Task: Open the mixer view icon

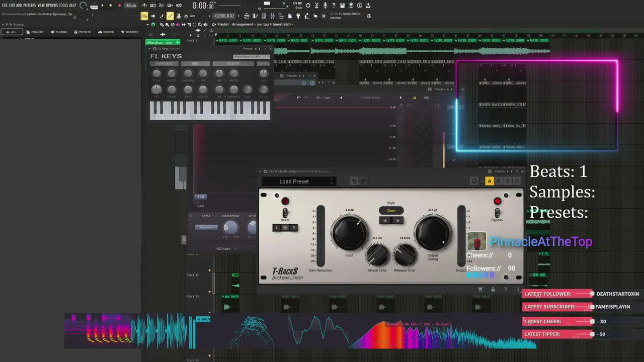Action: 272,16
